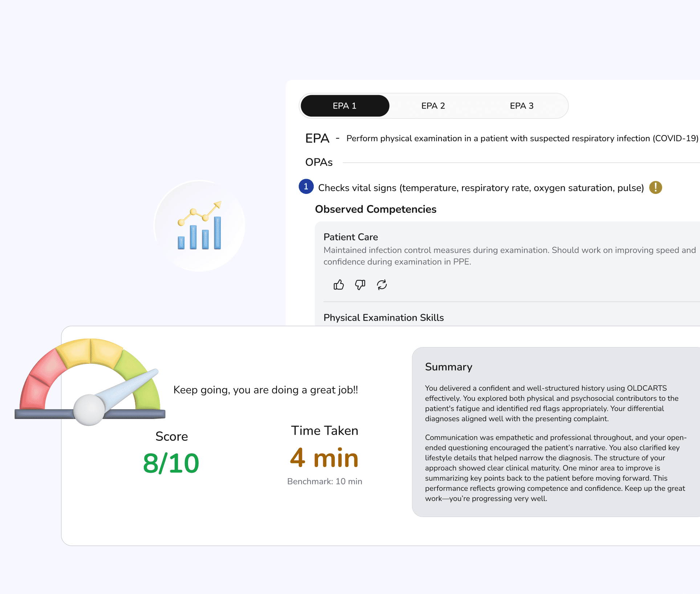Regenerate the Patient Care feedback

pyautogui.click(x=382, y=285)
